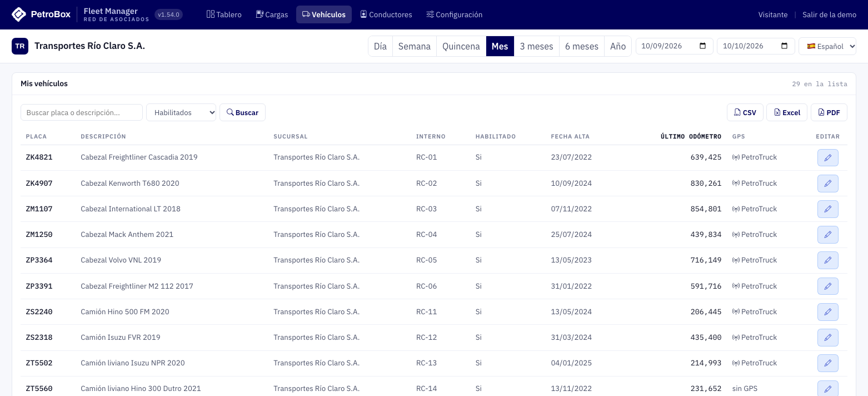
Task: Edit vehicle ZK4821 with pencil icon
Action: tap(827, 157)
